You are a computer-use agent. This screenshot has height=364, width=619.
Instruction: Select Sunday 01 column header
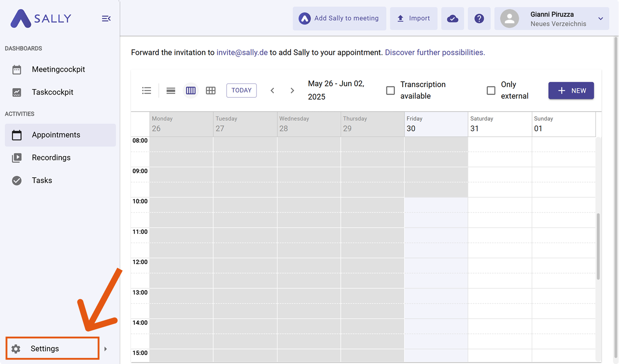(564, 124)
